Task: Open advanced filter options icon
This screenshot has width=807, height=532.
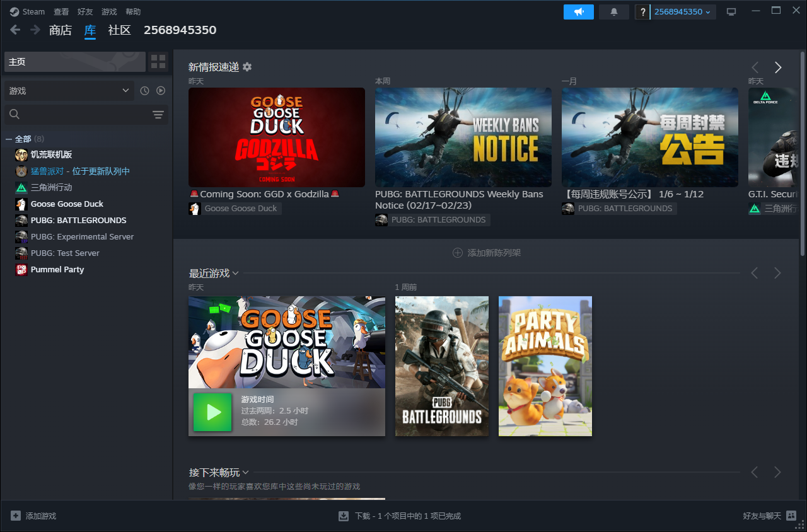Action: [x=158, y=114]
